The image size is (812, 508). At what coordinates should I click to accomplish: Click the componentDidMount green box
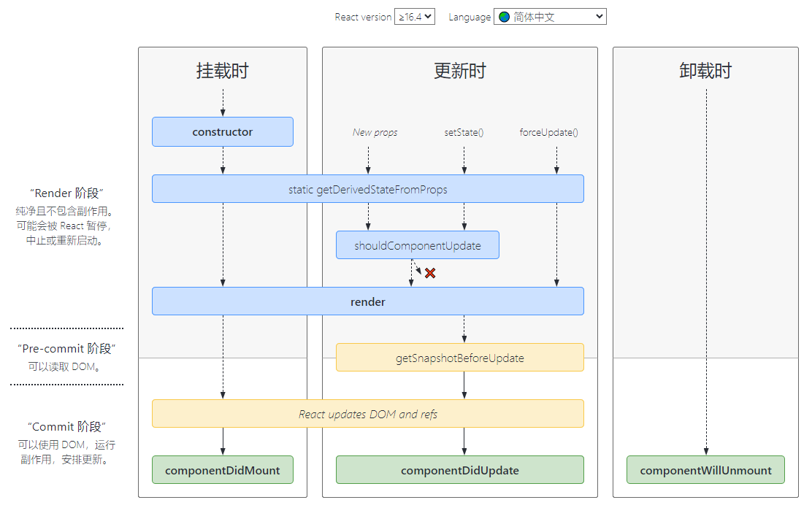[223, 470]
